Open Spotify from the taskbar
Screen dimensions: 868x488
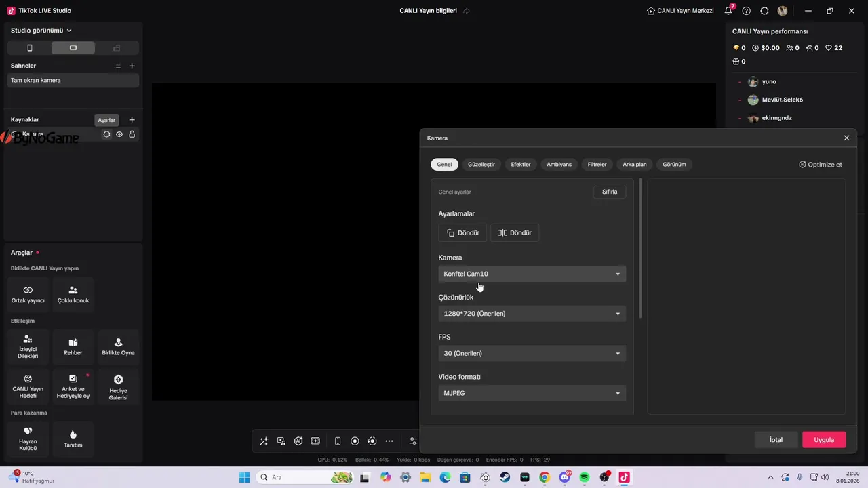pos(585,477)
